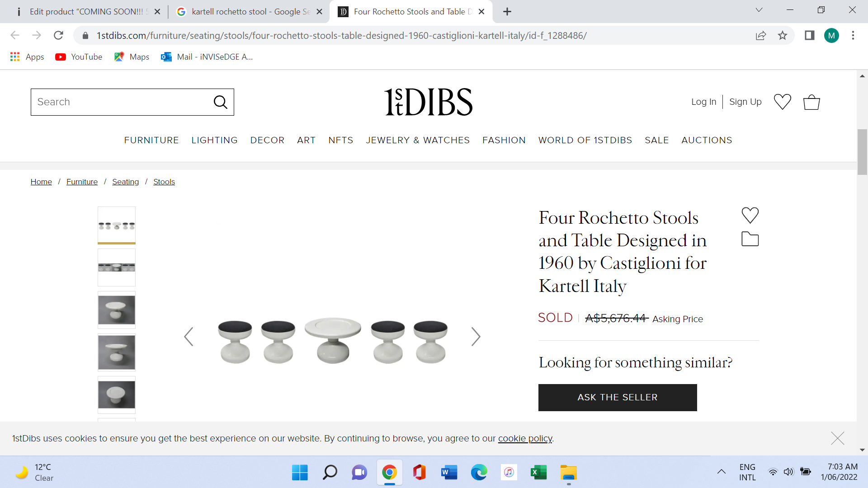Open the shopping bag cart icon
The image size is (868, 488).
(x=811, y=102)
